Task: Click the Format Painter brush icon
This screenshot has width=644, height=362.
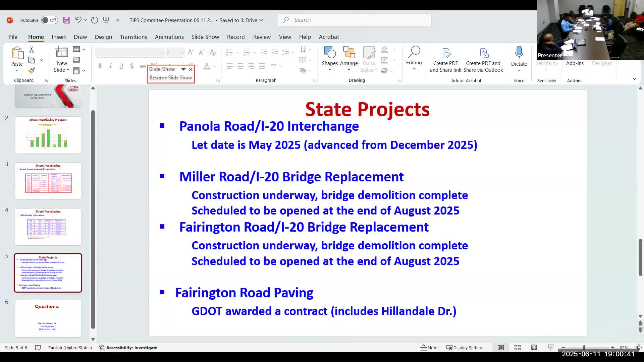Action: (x=32, y=71)
